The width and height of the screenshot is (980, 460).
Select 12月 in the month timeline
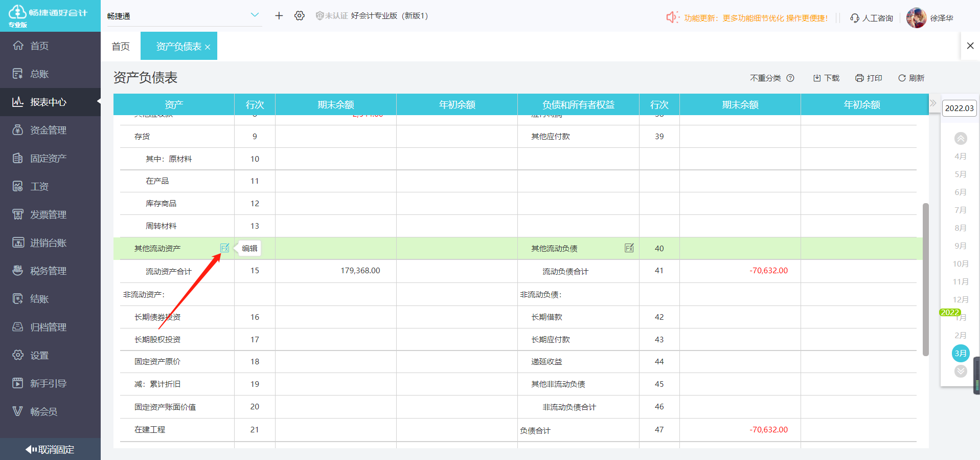[x=961, y=299]
